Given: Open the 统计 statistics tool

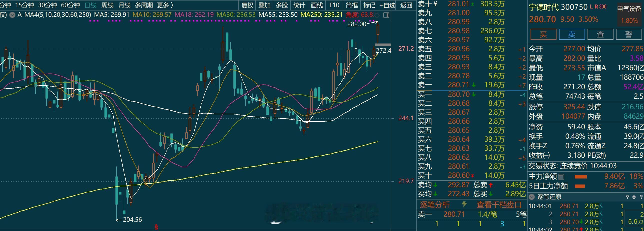Looking at the screenshot, I should coord(299,5).
